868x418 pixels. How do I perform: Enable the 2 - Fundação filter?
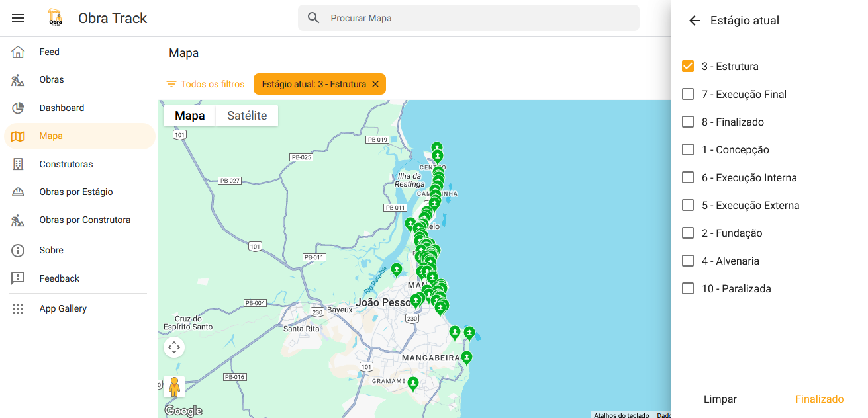click(x=687, y=233)
